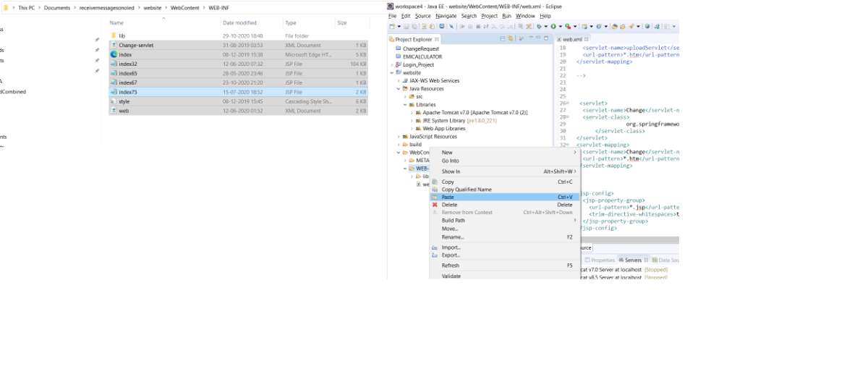The width and height of the screenshot is (868, 382).
Task: Click the Import icon in context menu
Action: tap(435, 247)
